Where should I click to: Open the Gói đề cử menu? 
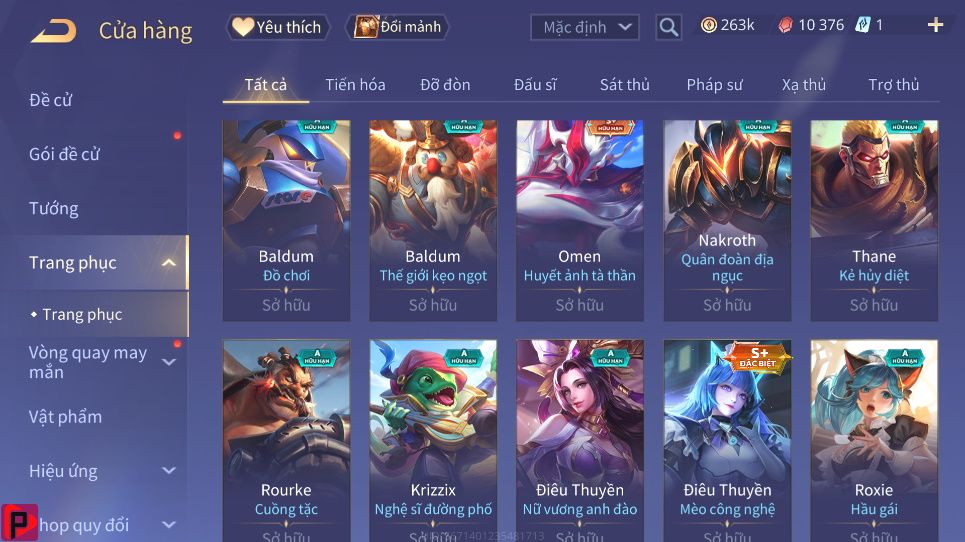click(64, 154)
